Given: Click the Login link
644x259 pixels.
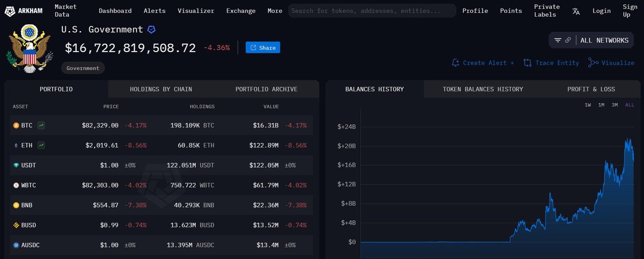Looking at the screenshot, I should click(602, 11).
